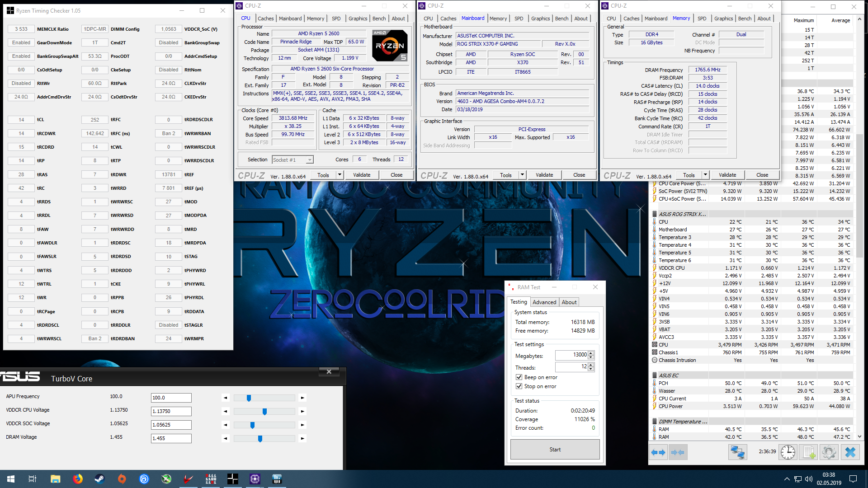Switch to Ryzen Timing Checker taskbar icon
This screenshot has width=868, height=488.
(233, 479)
